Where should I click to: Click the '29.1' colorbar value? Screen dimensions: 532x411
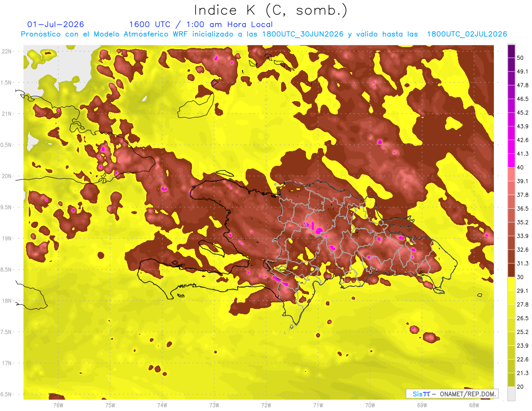click(523, 291)
